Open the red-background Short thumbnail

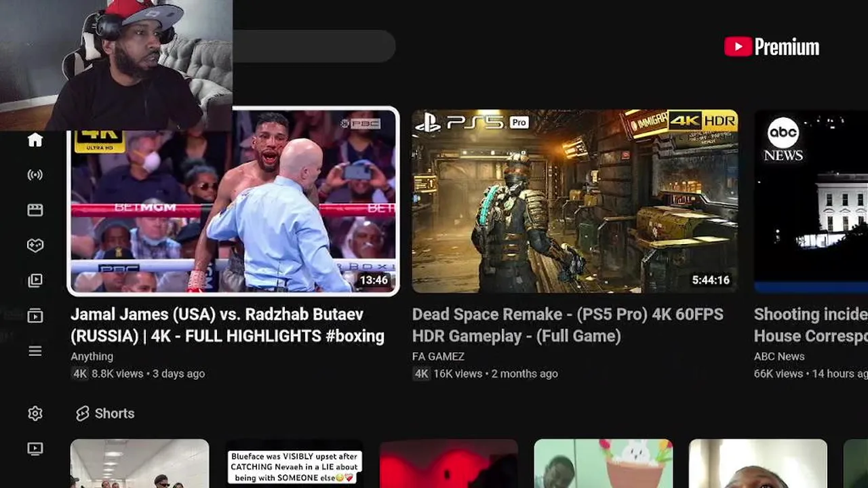coord(449,464)
